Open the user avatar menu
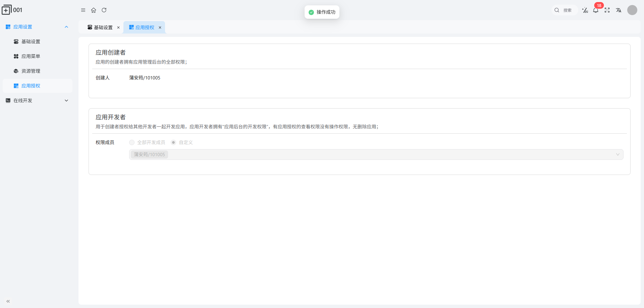 [x=632, y=10]
